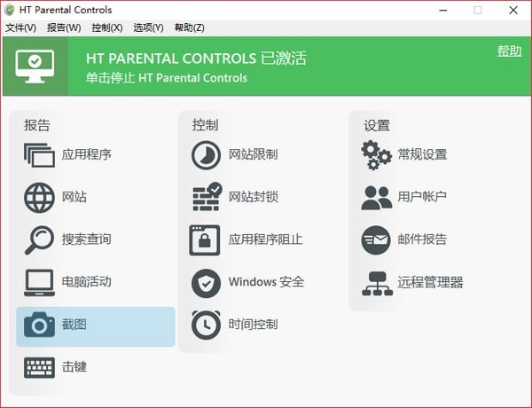Screen dimensions: 532x408
Task: Click the 时间控制 label
Action: point(253,324)
